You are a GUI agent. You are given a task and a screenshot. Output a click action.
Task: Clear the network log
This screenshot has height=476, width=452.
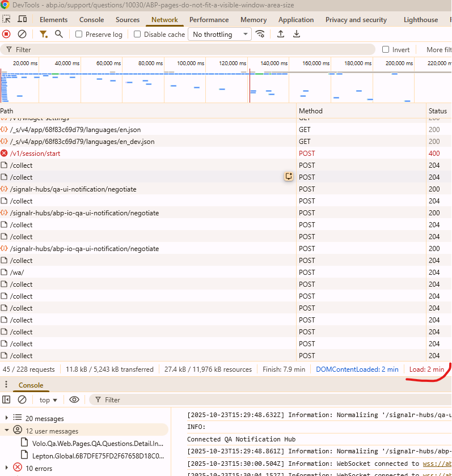click(22, 34)
